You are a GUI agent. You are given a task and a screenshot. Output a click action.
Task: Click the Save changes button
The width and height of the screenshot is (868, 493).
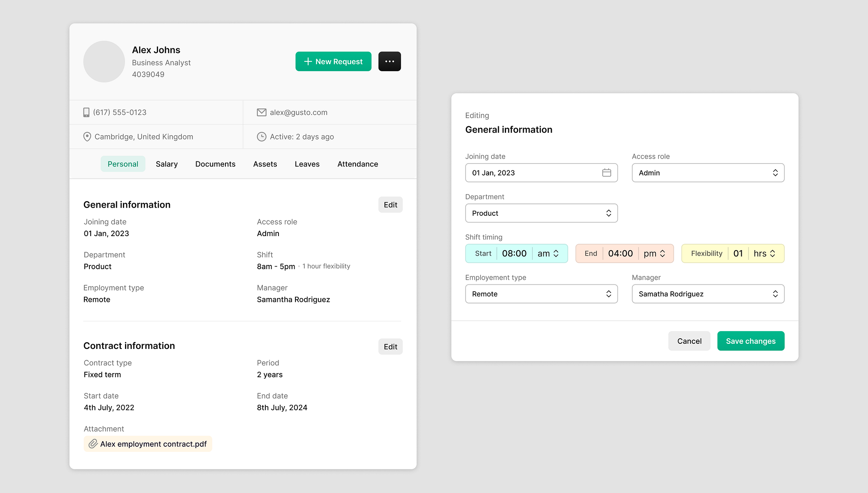[750, 341]
